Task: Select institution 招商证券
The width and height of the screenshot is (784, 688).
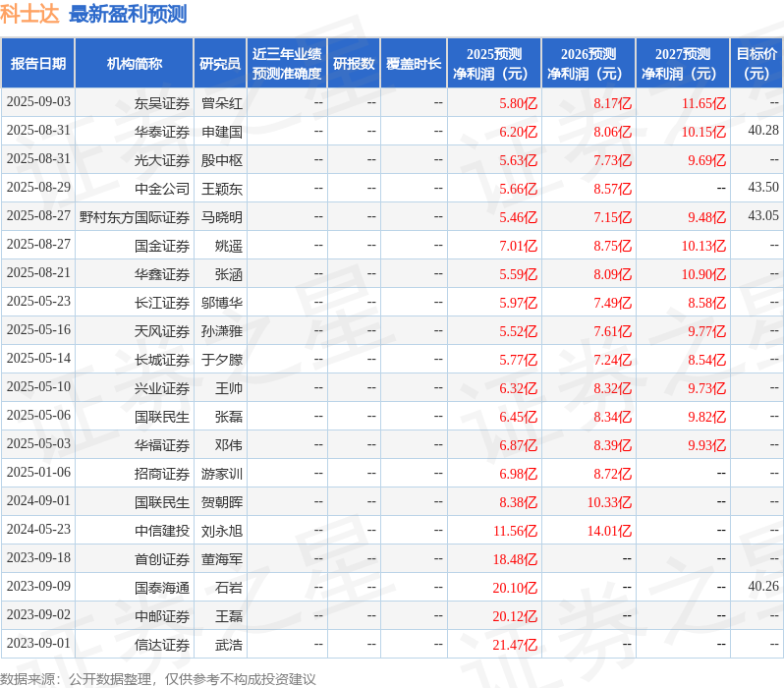Action: point(162,475)
